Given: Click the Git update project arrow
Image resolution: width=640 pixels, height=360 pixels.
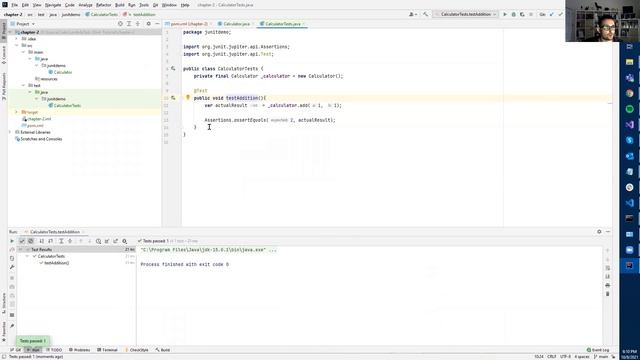Looking at the screenshot, I should point(551,14).
